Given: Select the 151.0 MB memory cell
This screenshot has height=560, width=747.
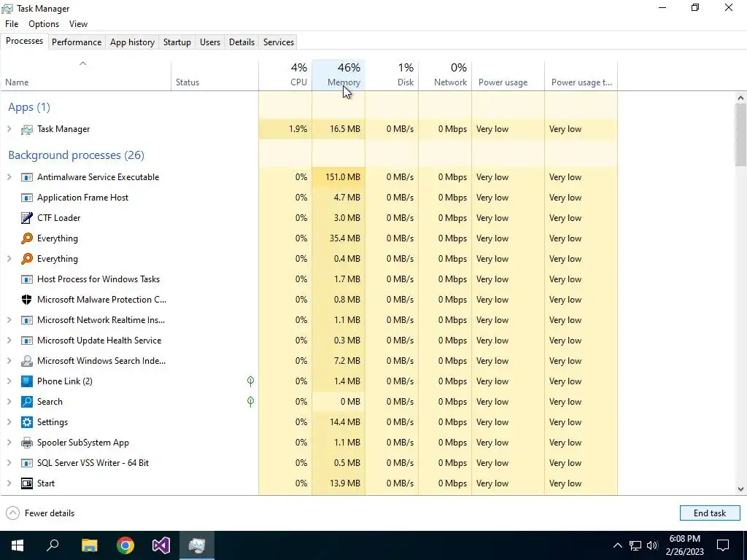Looking at the screenshot, I should pyautogui.click(x=338, y=177).
